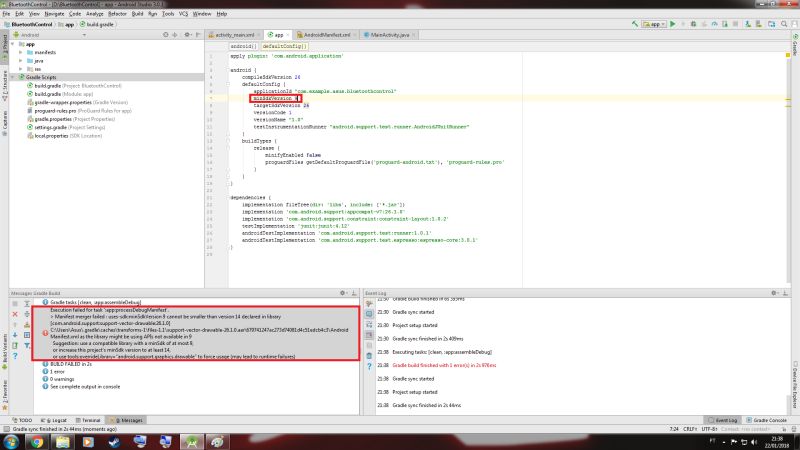The image size is (800, 450).
Task: Open Messages panel settings gear
Action: coord(343,293)
